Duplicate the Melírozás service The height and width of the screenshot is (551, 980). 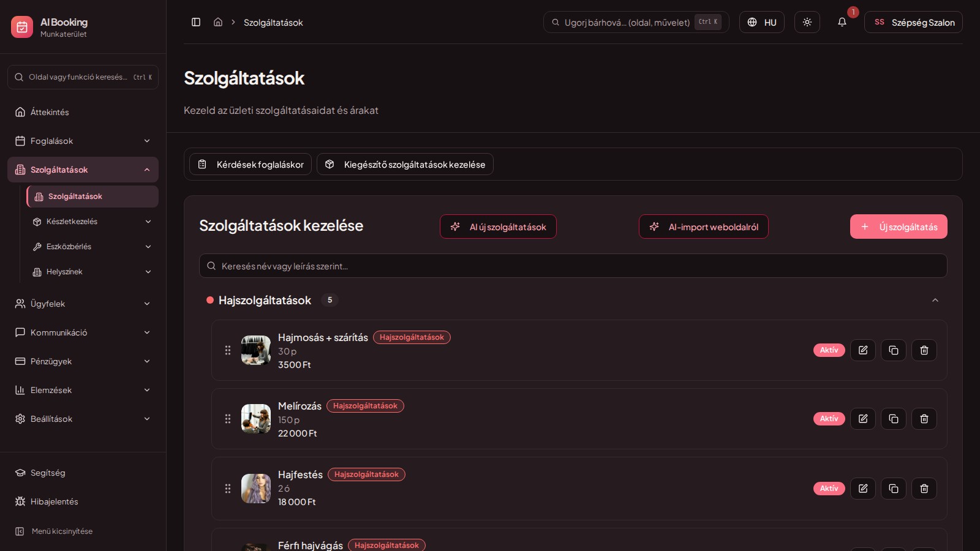pyautogui.click(x=894, y=419)
